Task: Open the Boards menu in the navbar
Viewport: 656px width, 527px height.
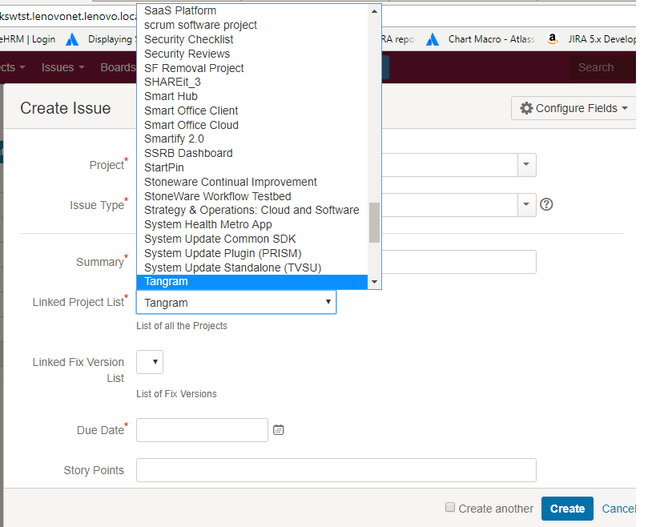Action: point(118,67)
